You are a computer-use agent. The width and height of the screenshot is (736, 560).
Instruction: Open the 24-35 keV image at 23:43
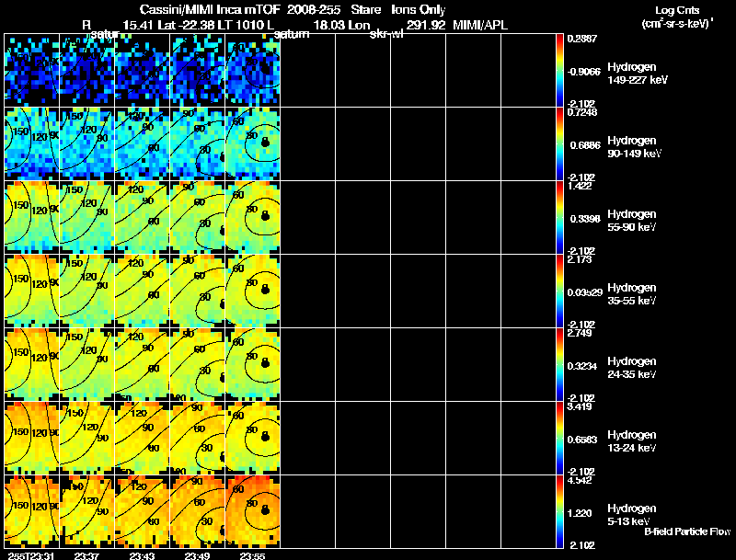coord(143,365)
